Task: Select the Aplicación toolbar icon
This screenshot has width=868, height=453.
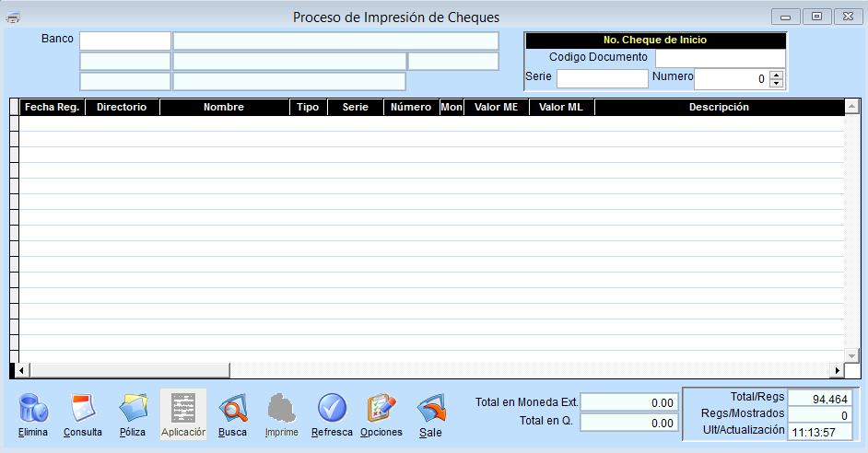Action: coord(183,407)
